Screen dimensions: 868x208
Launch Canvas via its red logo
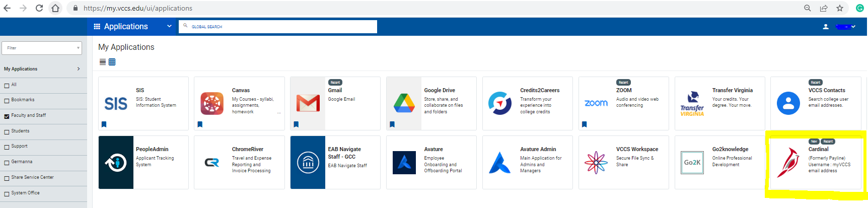tap(212, 104)
